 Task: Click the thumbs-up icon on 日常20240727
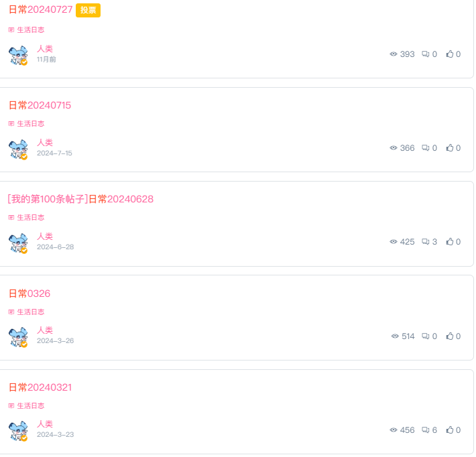pos(450,54)
